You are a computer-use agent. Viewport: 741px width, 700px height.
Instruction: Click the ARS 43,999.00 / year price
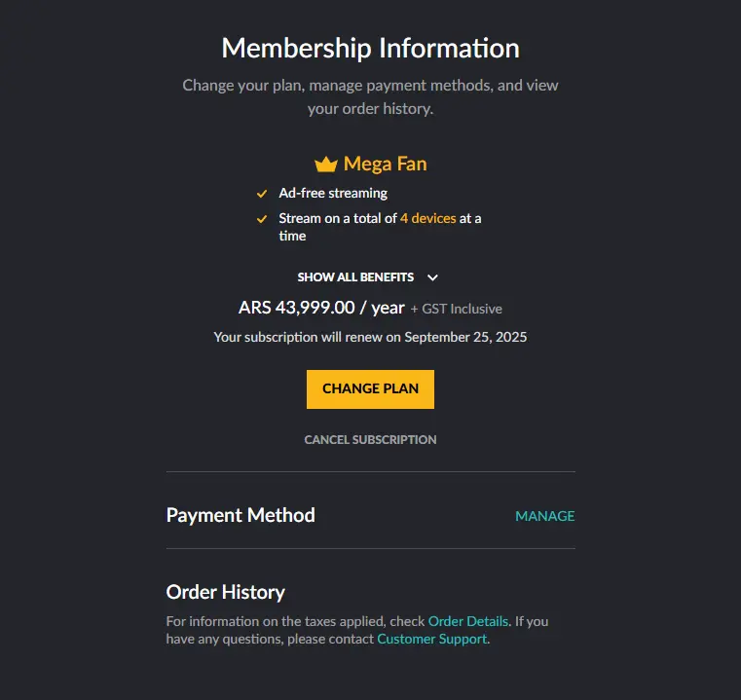321,308
